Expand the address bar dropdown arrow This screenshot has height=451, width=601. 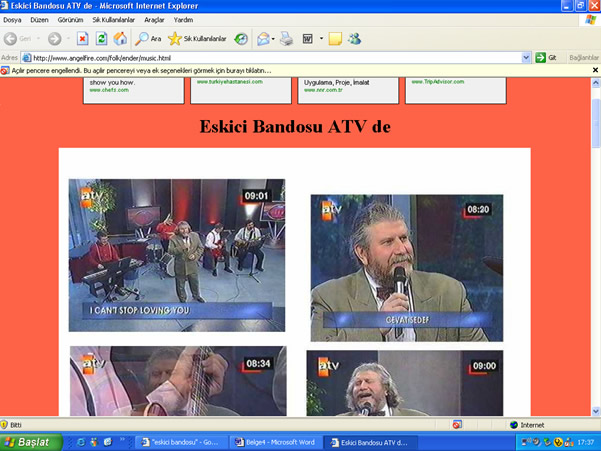point(526,58)
